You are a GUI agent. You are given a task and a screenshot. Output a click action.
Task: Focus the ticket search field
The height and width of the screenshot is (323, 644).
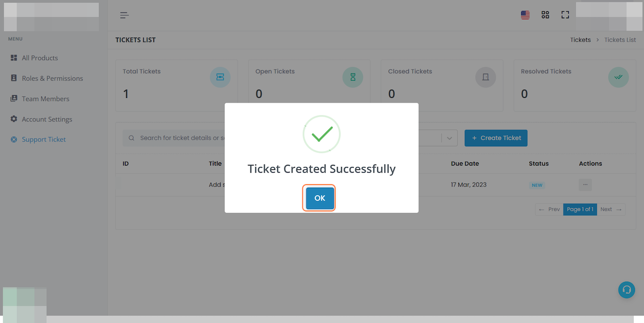point(174,138)
